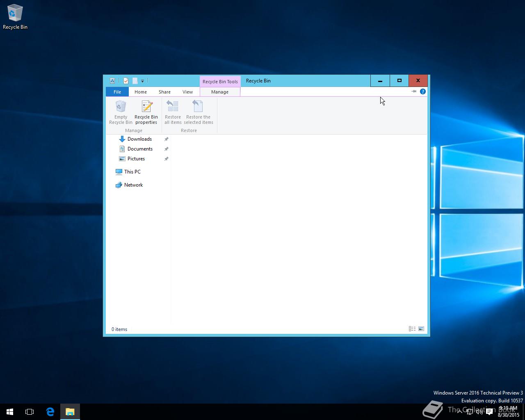Open Downloads in the navigation pane
This screenshot has width=525, height=420.
(139, 139)
